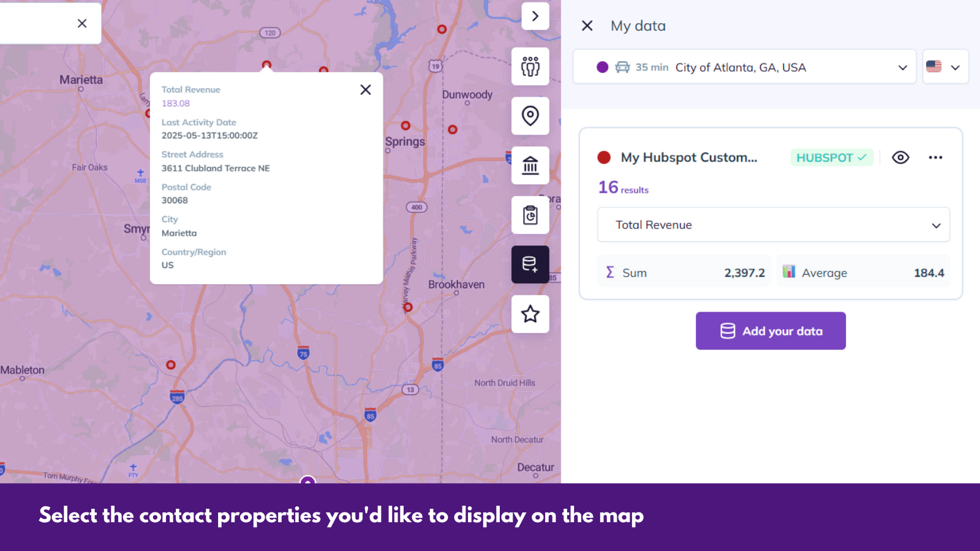Select the red map marker near Mableton
The width and height of the screenshot is (980, 551).
171,365
